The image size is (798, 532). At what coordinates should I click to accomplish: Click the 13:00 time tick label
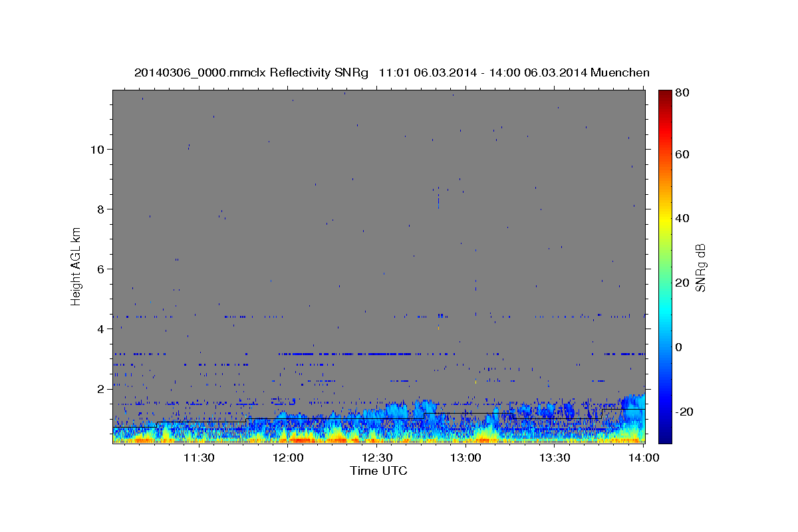466,458
